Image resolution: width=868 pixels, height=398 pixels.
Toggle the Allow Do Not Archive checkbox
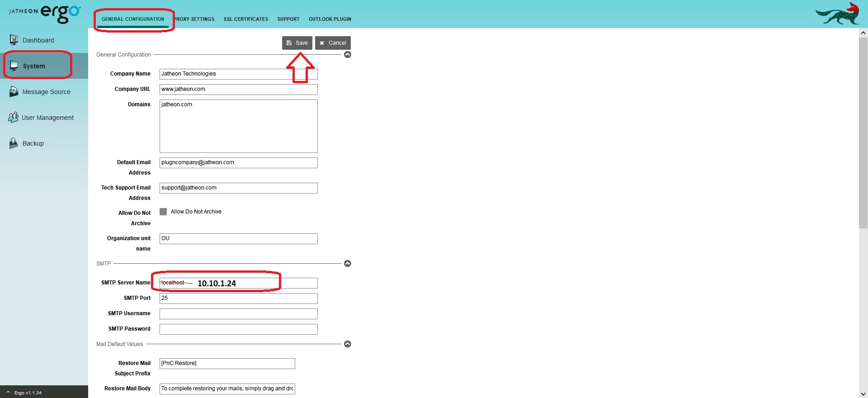(x=163, y=212)
